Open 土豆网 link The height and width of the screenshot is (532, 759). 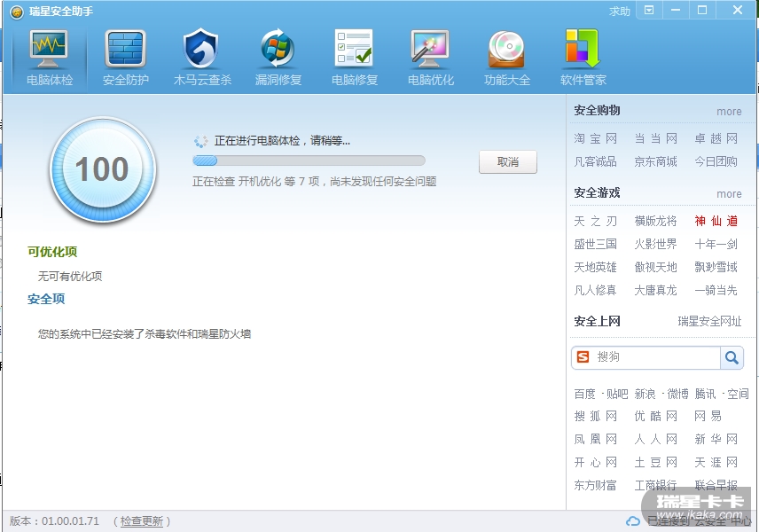(655, 463)
